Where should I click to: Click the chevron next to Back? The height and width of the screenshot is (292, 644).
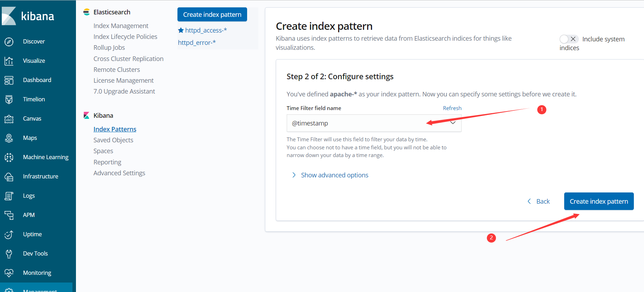529,201
